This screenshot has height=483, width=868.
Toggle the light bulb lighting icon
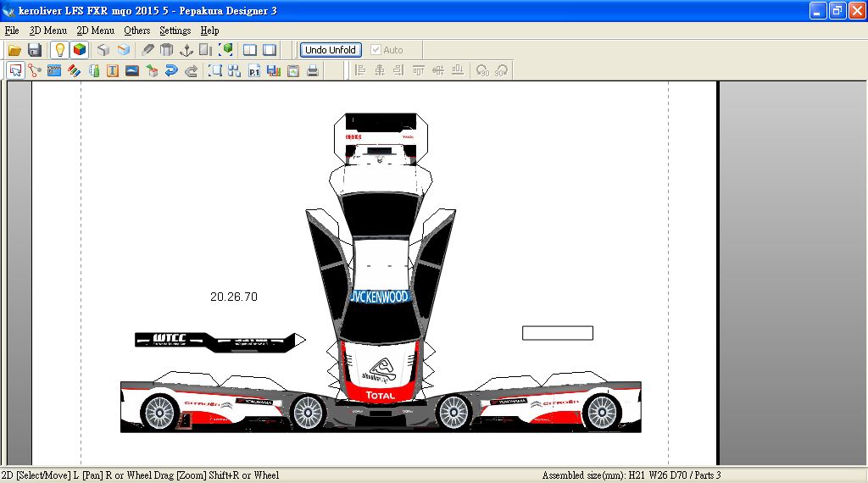[60, 50]
